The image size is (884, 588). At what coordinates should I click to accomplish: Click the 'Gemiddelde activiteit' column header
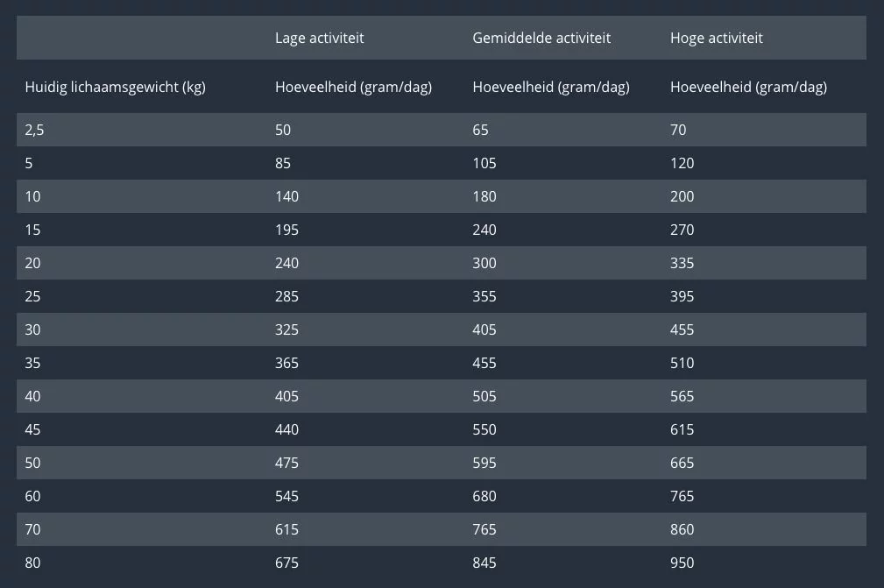[541, 38]
